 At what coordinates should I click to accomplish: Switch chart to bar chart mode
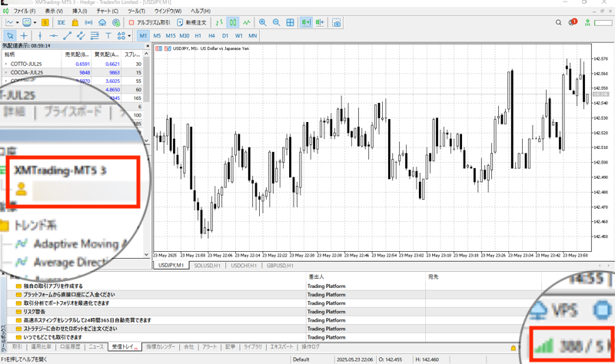click(219, 23)
